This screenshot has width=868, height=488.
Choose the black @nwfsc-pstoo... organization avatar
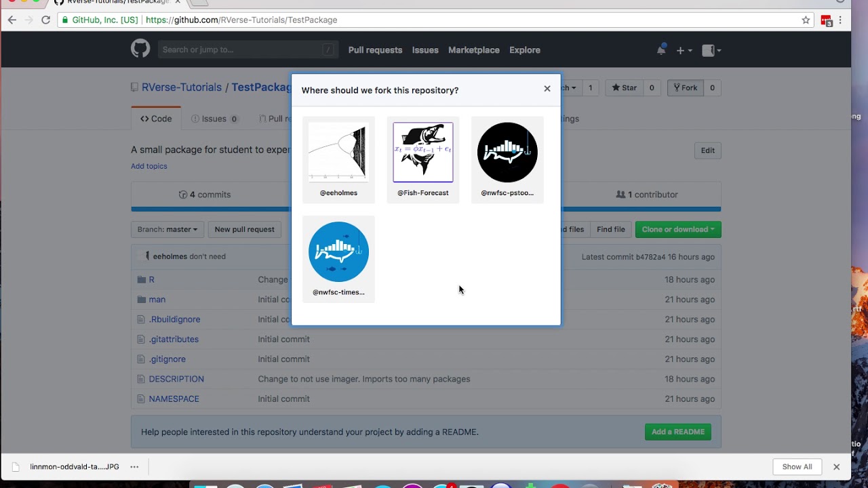(507, 152)
